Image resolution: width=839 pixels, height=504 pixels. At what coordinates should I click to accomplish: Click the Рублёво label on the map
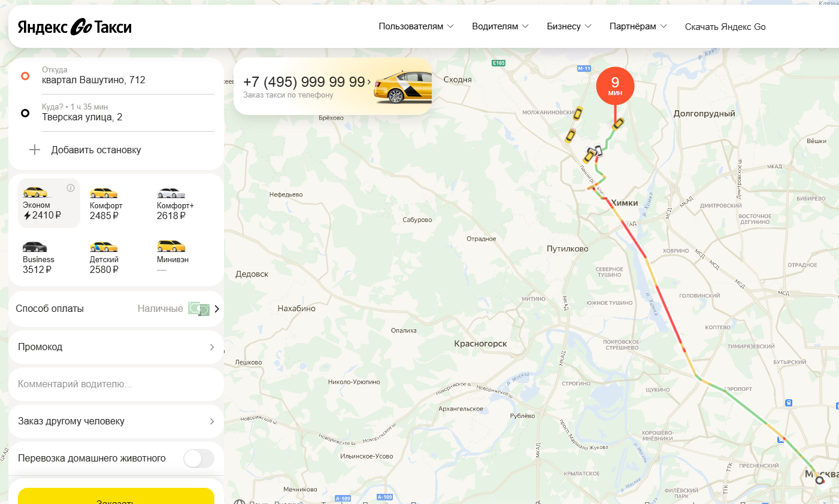click(523, 415)
